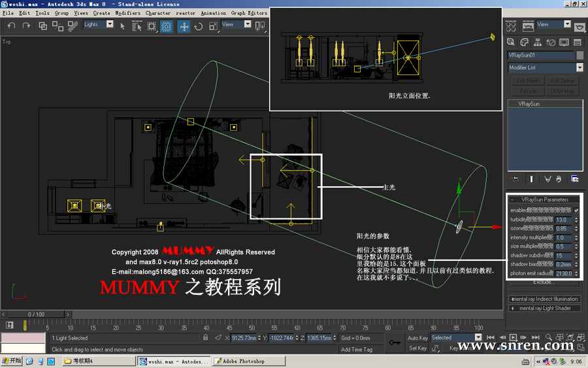
Task: Open the Modifiers menu
Action: coord(127,12)
